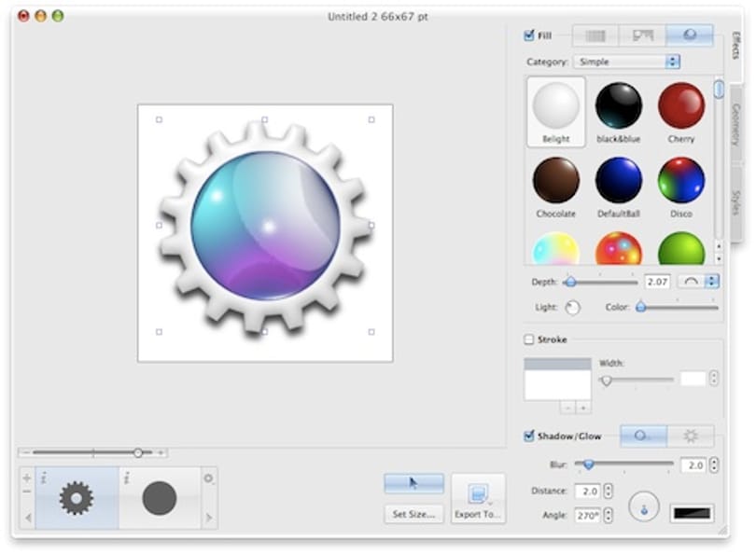Enable the Stroke checkbox

pos(529,339)
